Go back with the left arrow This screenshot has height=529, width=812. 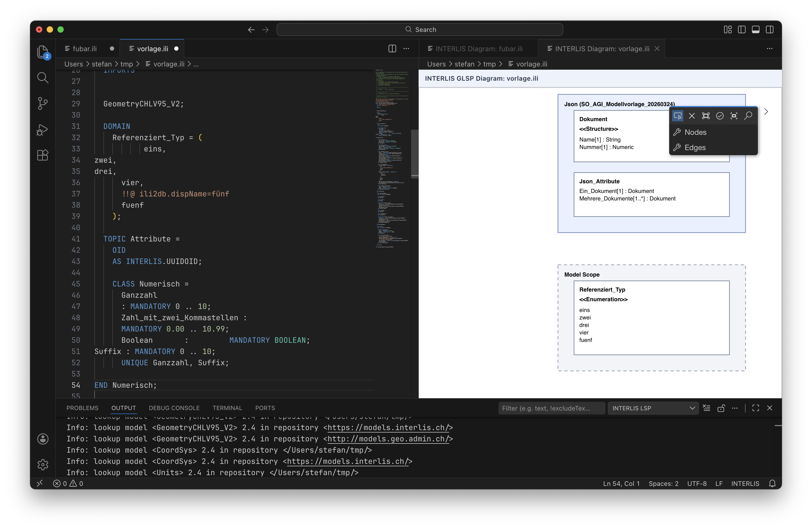251,30
